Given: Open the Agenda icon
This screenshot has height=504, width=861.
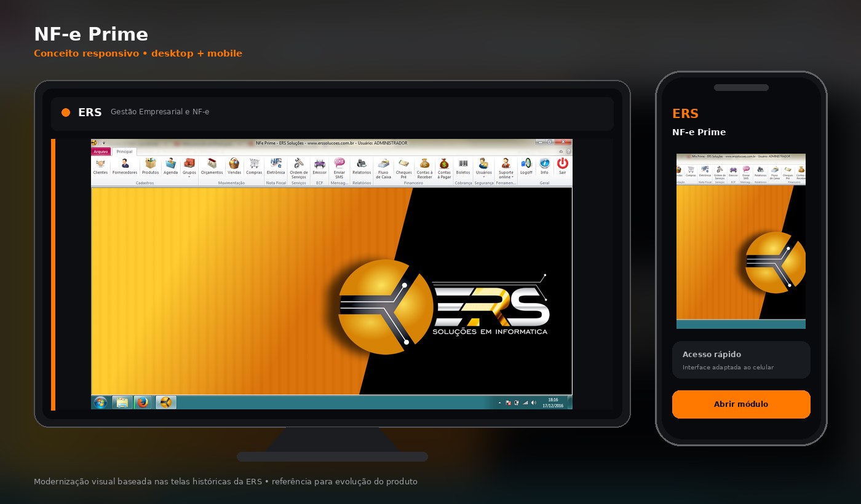Looking at the screenshot, I should (x=170, y=167).
